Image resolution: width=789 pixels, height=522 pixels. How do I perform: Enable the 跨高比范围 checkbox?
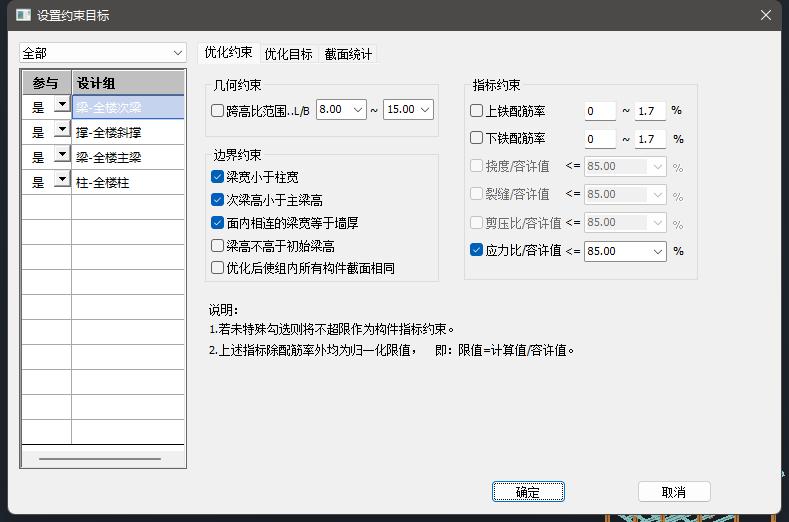[x=217, y=110]
